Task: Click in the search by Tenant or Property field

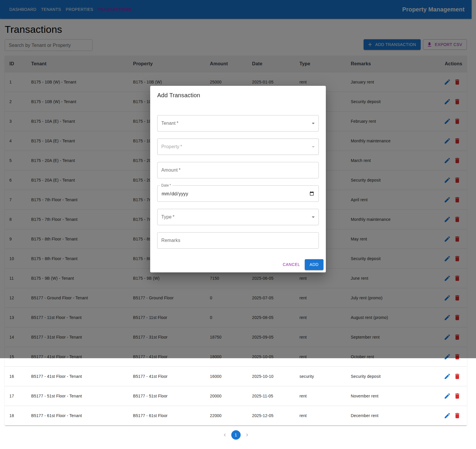Action: point(48,45)
